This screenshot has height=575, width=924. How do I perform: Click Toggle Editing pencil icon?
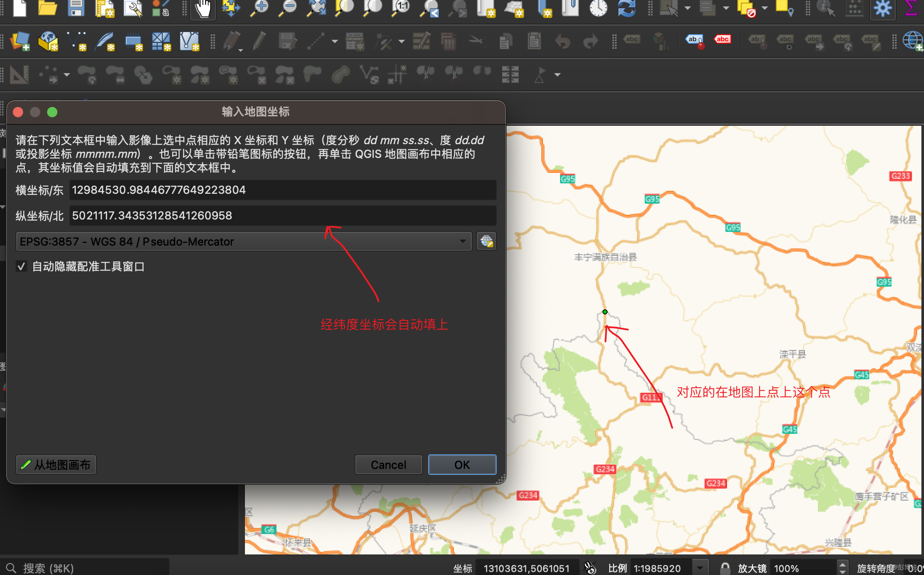point(259,41)
